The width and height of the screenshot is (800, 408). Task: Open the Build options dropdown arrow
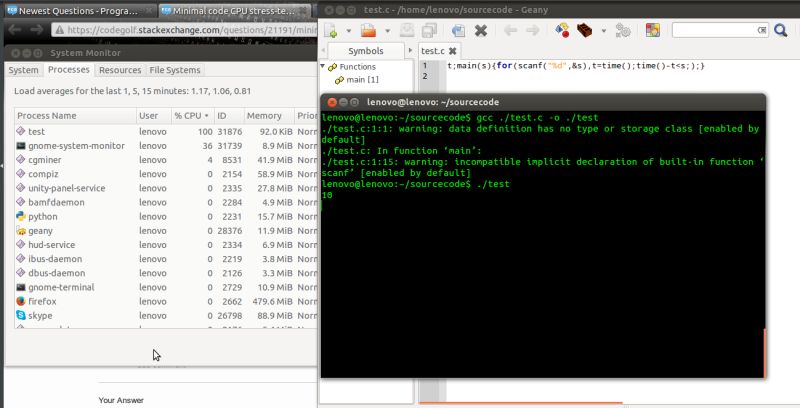pos(604,31)
